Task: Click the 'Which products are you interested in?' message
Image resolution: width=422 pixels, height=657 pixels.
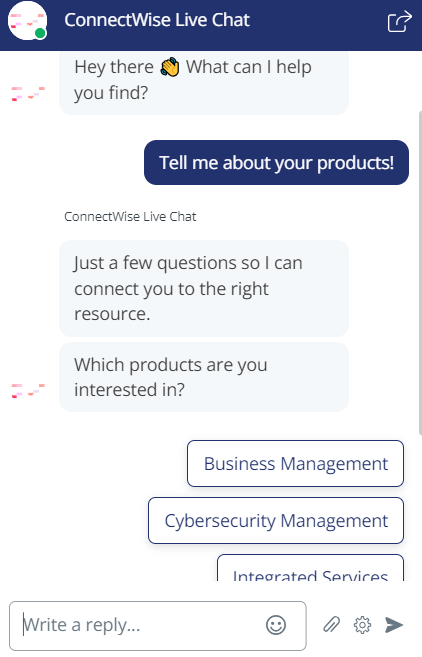Action: pos(204,377)
